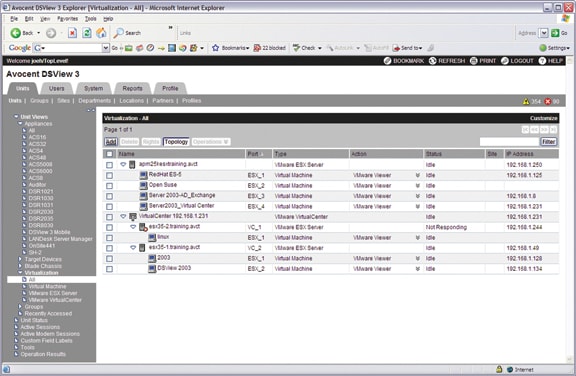Click the virtual machine icon for RedHat ES-5

144,175
